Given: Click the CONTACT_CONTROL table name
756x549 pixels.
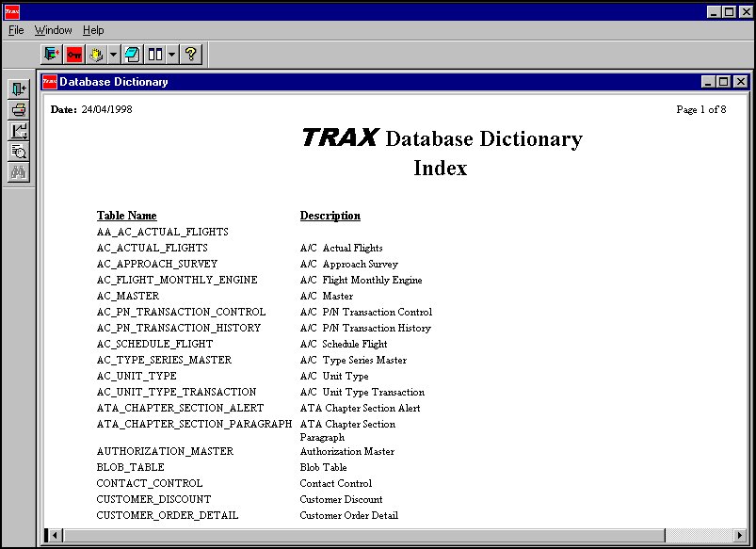Looking at the screenshot, I should tap(150, 483).
